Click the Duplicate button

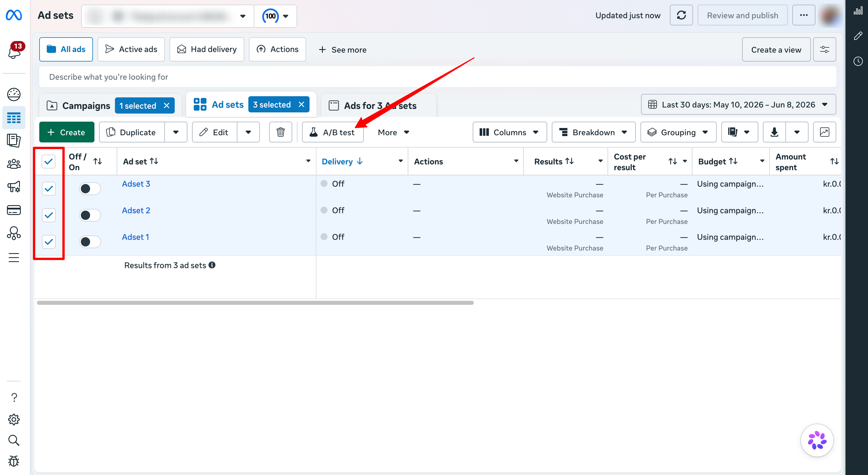(132, 132)
